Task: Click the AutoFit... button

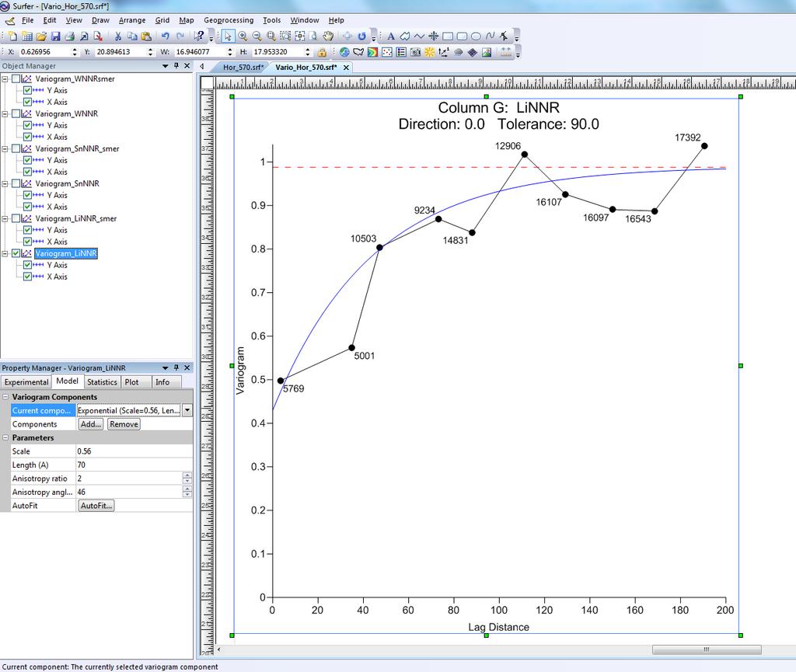Action: pyautogui.click(x=96, y=506)
